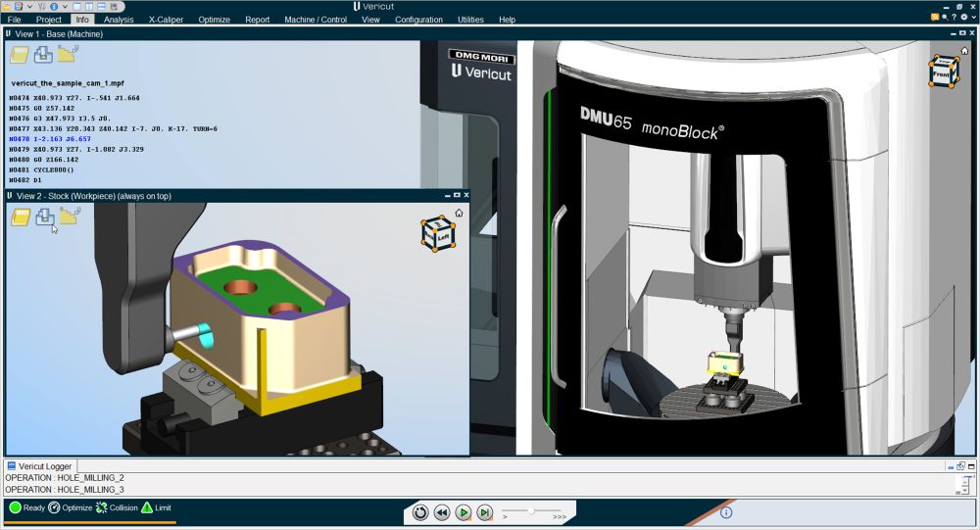This screenshot has height=530, width=980.
Task: Click the Front orientation cube in View 1
Action: (943, 72)
